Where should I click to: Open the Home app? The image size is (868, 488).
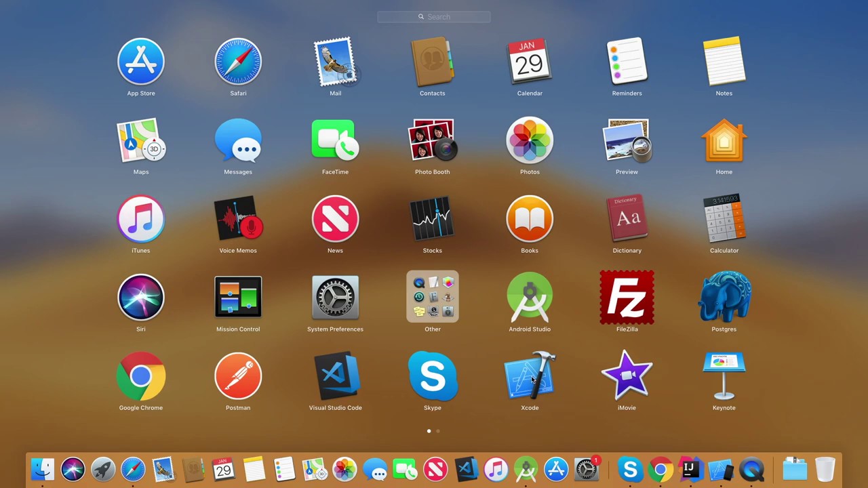(x=724, y=141)
